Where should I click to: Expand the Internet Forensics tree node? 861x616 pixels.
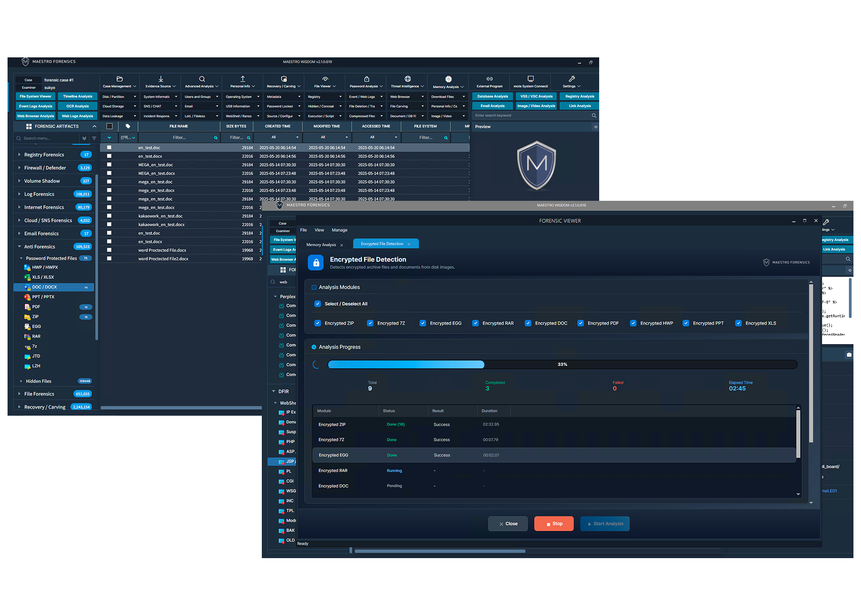(19, 207)
